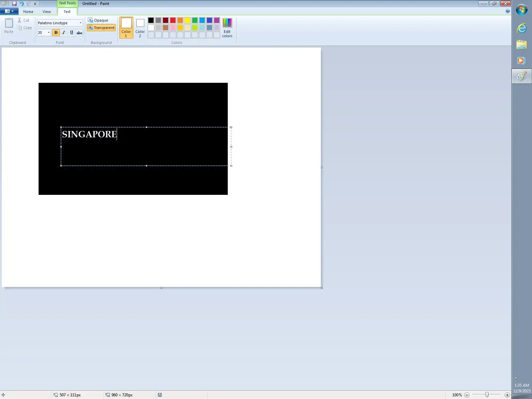Toggle Strikethrough formatting

79,33
